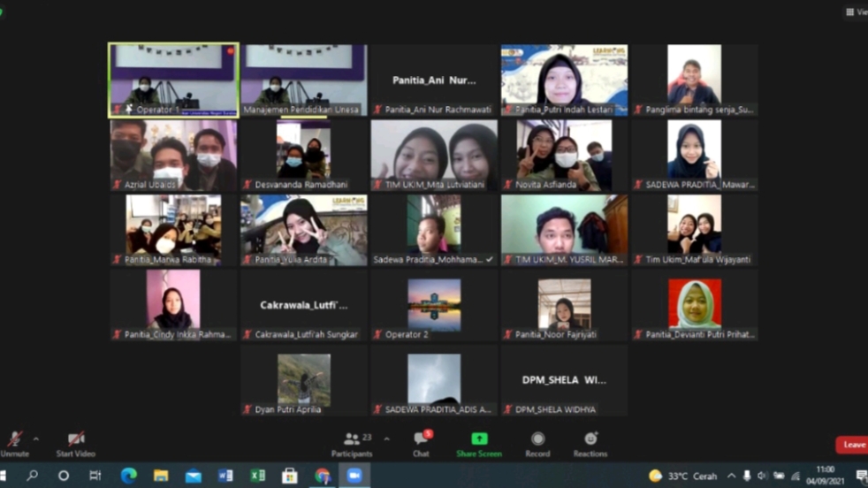Open Excel from the taskbar
868x488 pixels.
(x=257, y=476)
